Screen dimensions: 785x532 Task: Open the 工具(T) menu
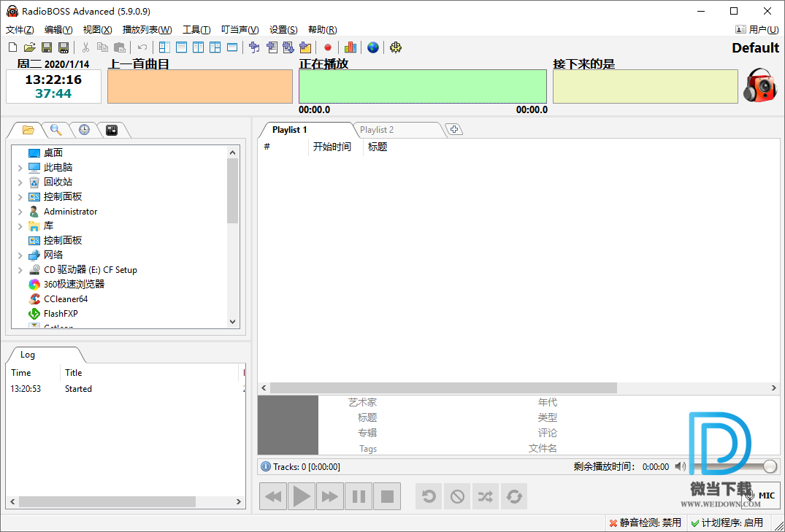coord(196,30)
